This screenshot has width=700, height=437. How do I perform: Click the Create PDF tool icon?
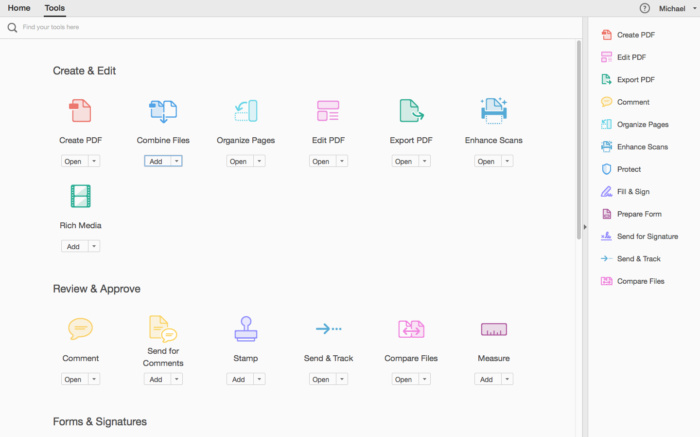[x=80, y=111]
